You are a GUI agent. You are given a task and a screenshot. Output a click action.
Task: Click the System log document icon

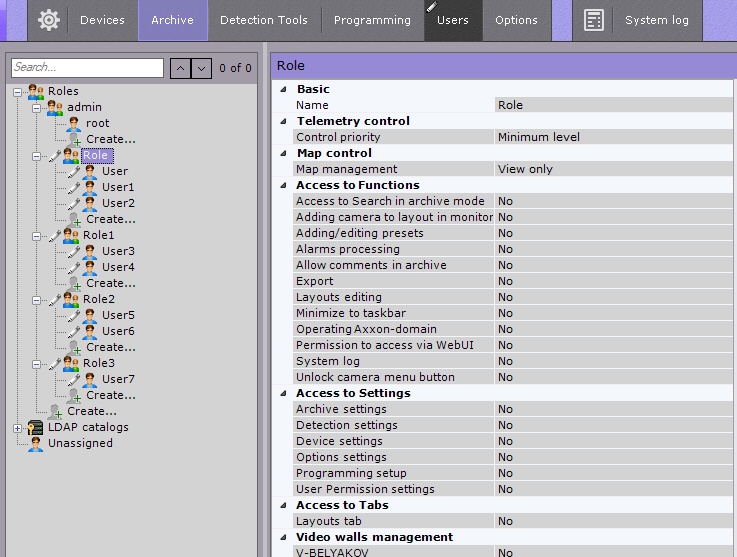point(594,20)
